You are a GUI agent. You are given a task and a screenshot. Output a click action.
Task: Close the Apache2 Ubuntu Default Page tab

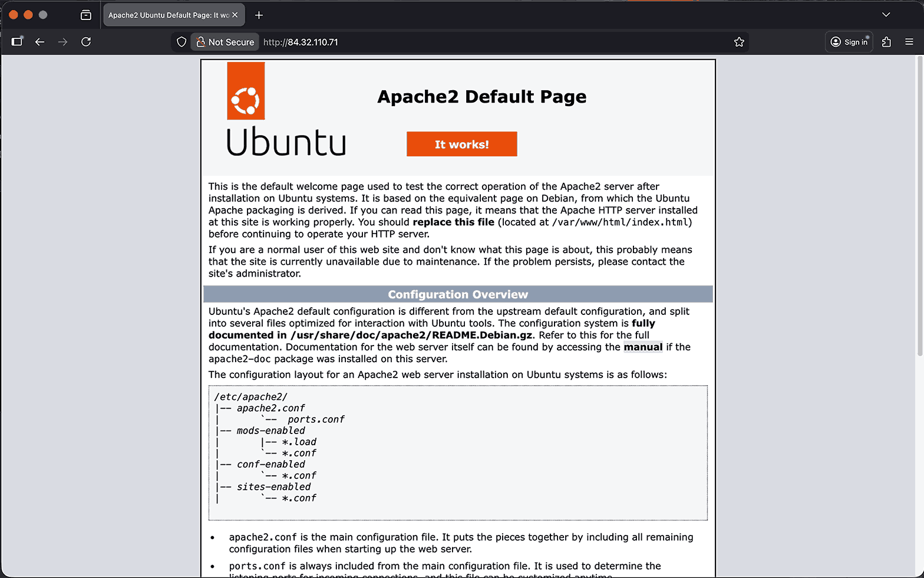[x=235, y=15]
